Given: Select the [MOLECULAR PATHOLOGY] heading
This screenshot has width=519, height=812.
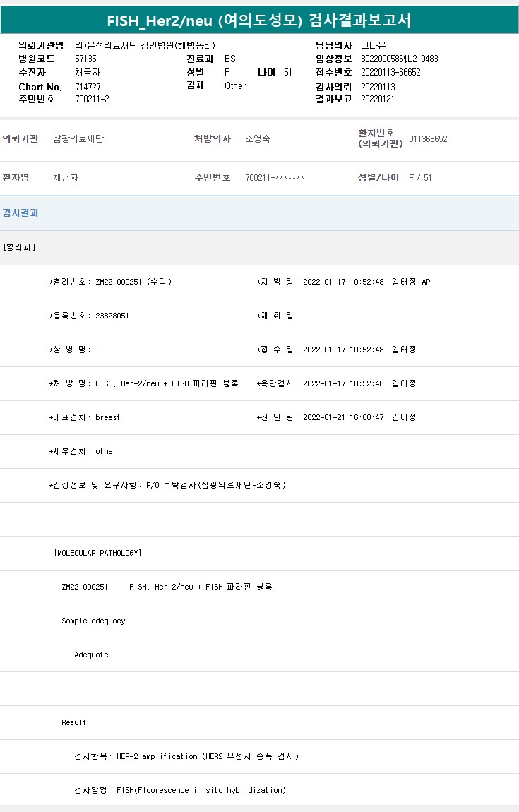Looking at the screenshot, I should 97,553.
